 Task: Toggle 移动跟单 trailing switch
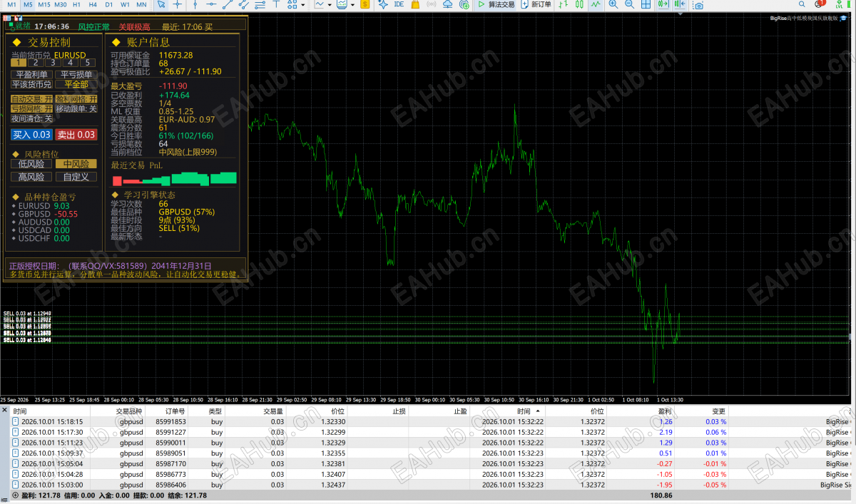coord(76,109)
